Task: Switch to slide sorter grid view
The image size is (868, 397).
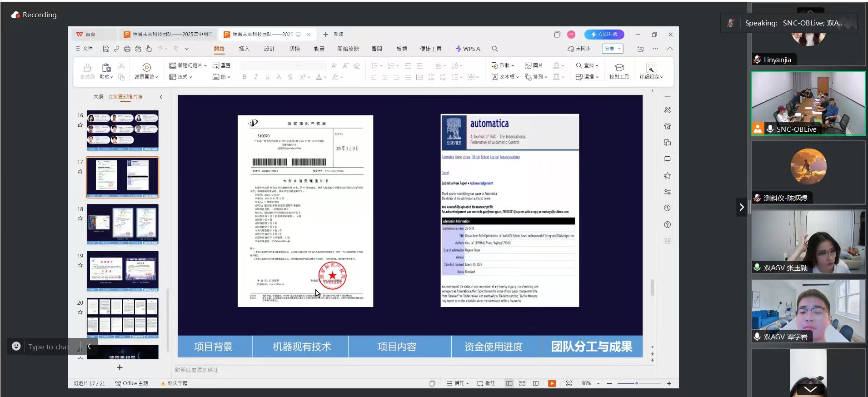Action: (522, 383)
